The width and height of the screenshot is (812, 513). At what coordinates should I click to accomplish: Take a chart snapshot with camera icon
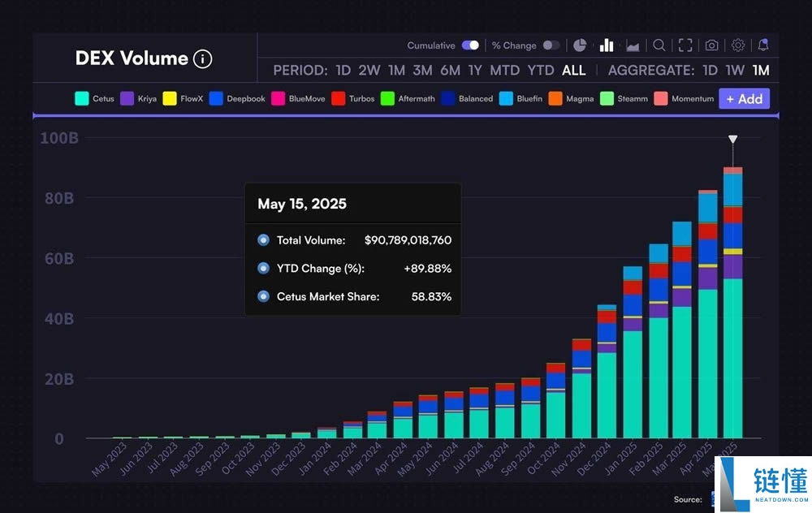coord(711,45)
